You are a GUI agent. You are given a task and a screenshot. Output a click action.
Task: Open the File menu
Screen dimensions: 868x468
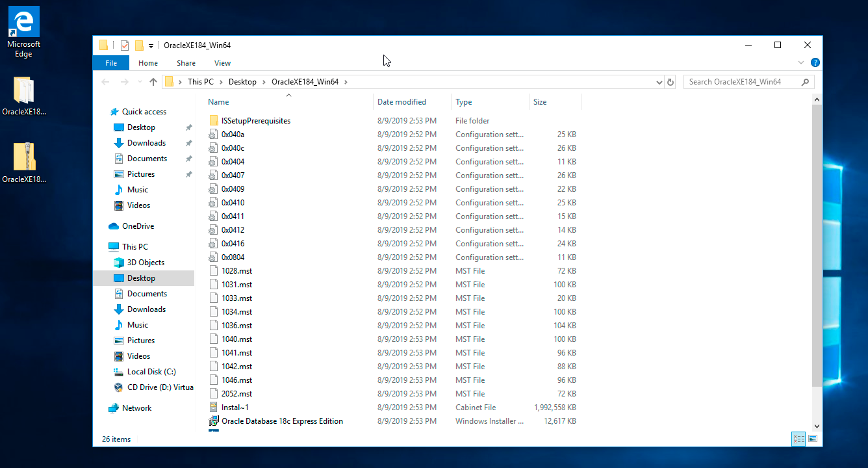tap(110, 62)
